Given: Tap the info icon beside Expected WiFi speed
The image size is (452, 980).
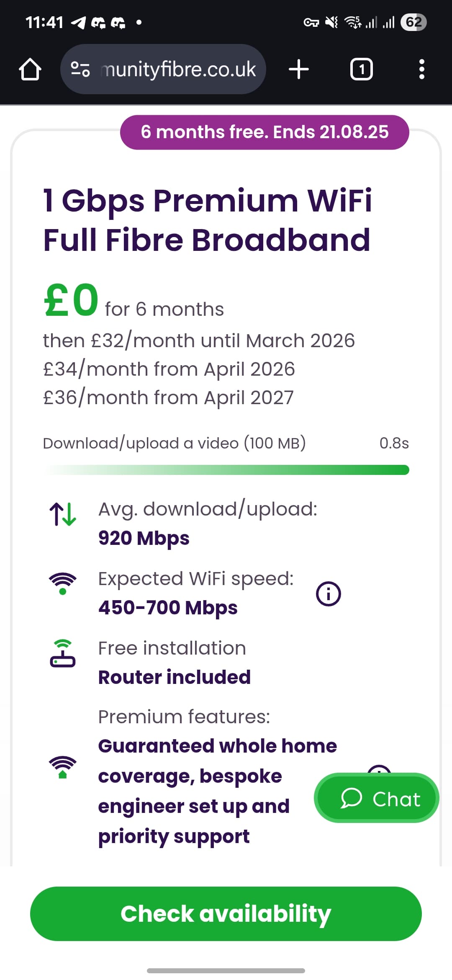Looking at the screenshot, I should (x=328, y=594).
